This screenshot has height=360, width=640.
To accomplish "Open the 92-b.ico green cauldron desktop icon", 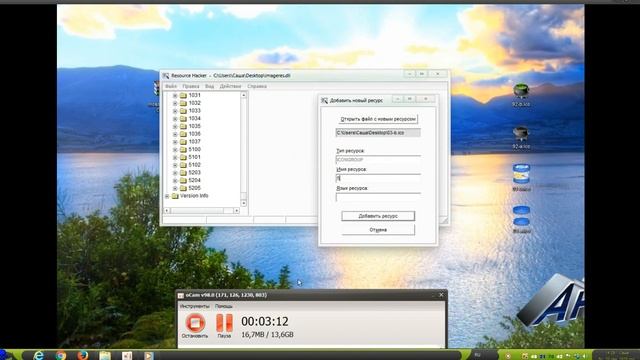I will (x=521, y=91).
